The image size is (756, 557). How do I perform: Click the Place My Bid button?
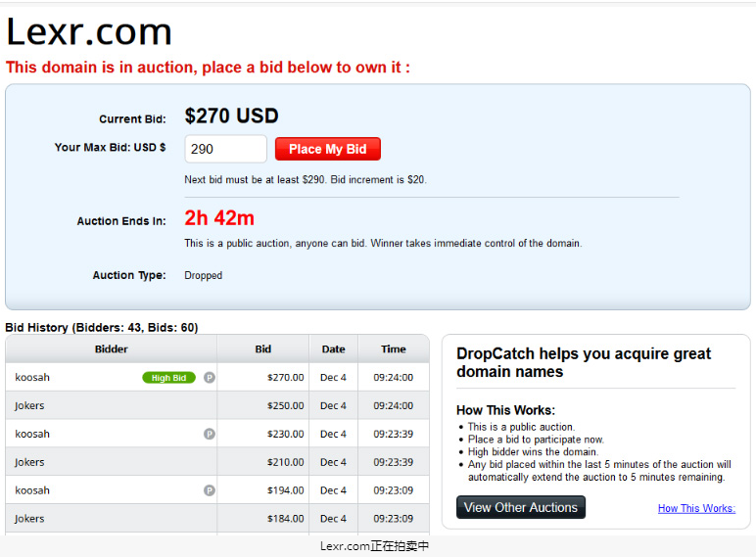[328, 149]
